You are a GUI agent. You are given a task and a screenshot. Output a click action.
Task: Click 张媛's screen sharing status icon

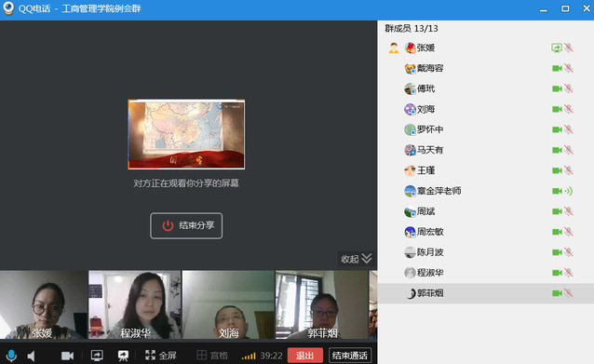[x=556, y=47]
